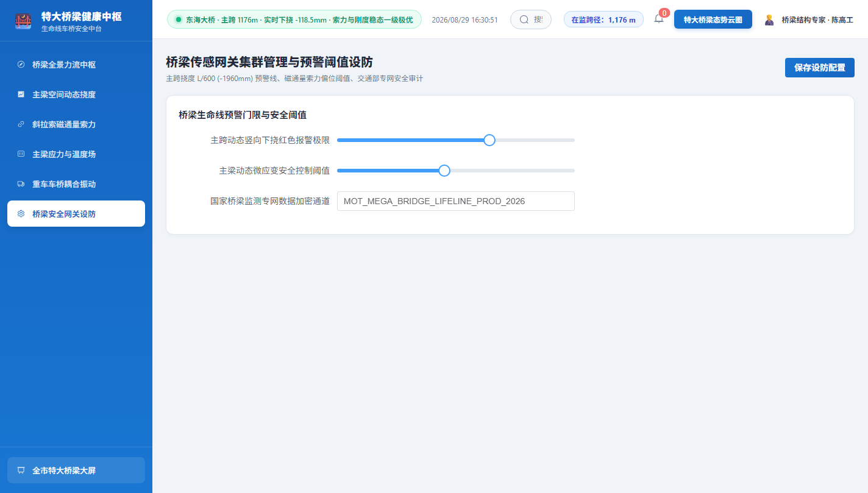
Task: Click the magnifier search icon in header
Action: (524, 20)
